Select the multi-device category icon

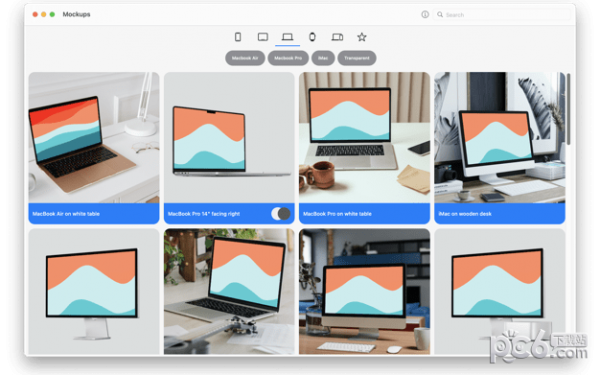click(337, 37)
